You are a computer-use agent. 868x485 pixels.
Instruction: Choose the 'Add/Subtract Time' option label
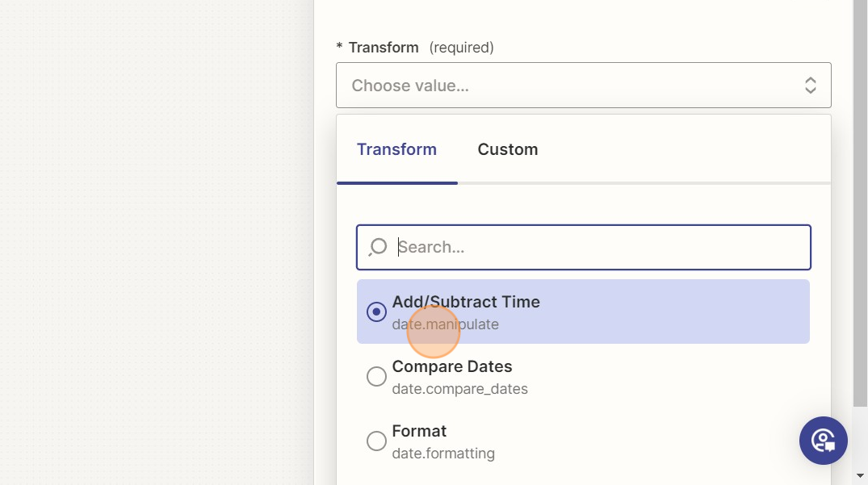pos(466,302)
